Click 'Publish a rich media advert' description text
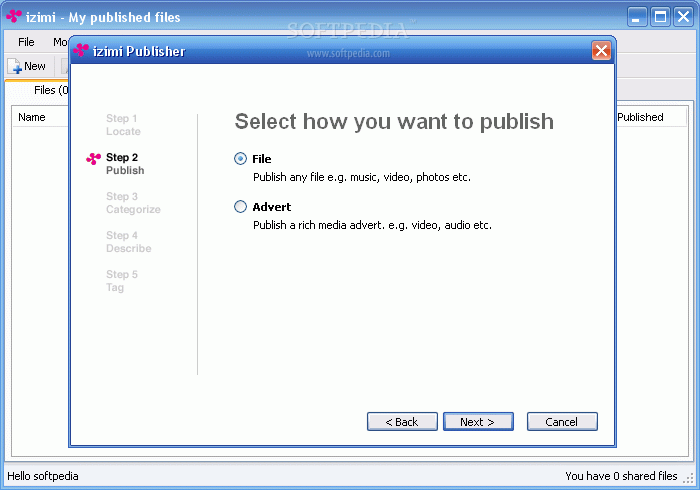Viewport: 700px width, 490px height. pyautogui.click(x=372, y=225)
